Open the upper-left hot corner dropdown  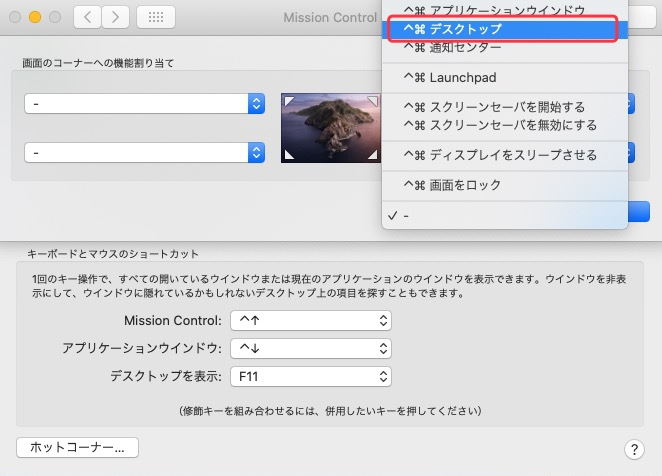(144, 103)
